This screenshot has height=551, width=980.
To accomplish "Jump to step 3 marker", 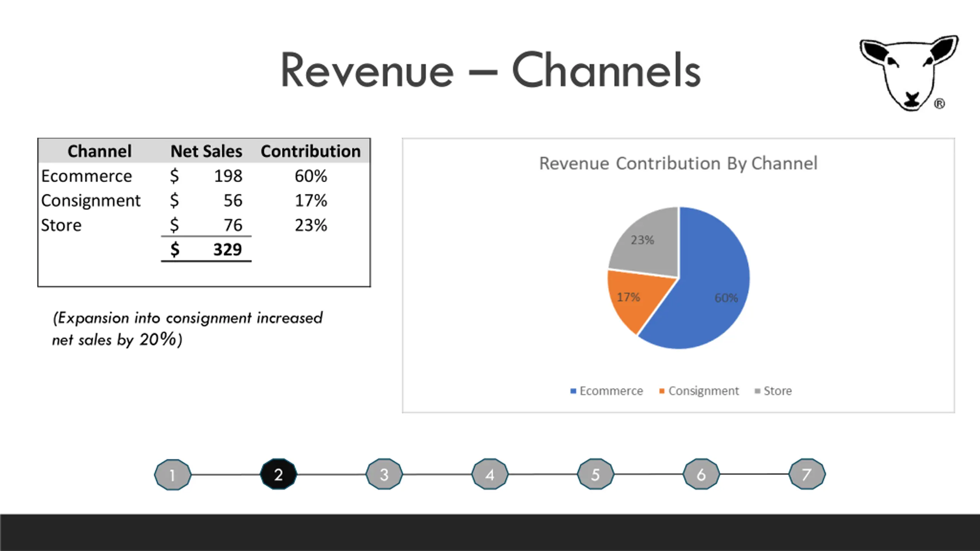I will pos(384,474).
